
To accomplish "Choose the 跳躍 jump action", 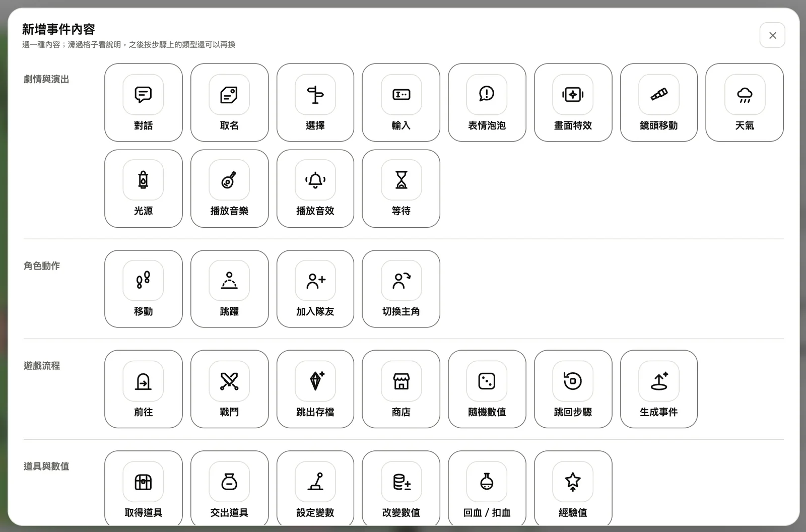I will coord(229,289).
